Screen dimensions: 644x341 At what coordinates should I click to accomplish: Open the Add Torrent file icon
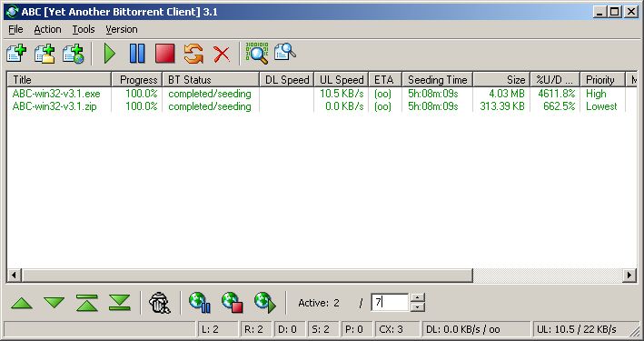[16, 54]
